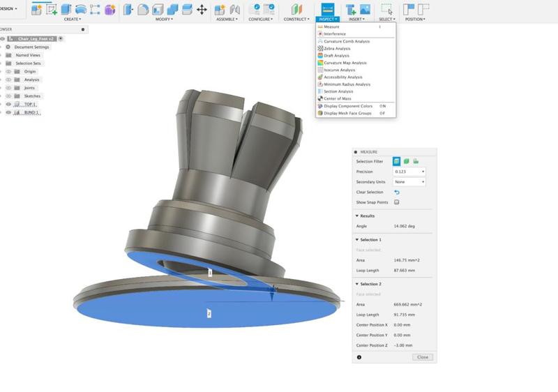Open the MODIFY dropdown label
The width and height of the screenshot is (558, 392).
(163, 20)
